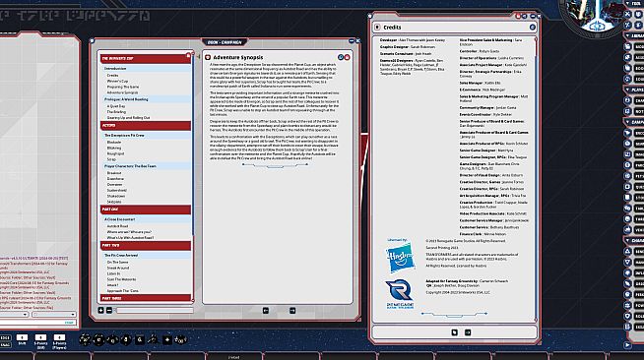Viewport: 644px width, 360px height.
Task: Pick the d12 die in dice tray
Action: [x=99, y=339]
